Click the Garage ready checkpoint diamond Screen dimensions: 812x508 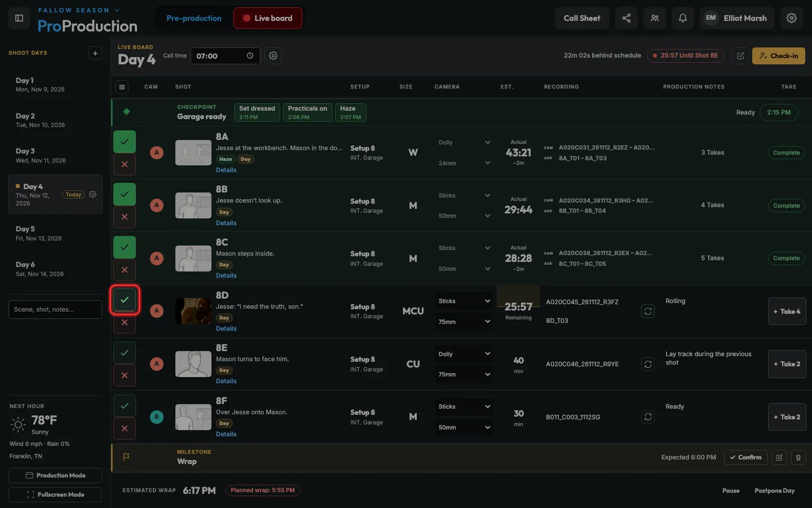(x=126, y=112)
